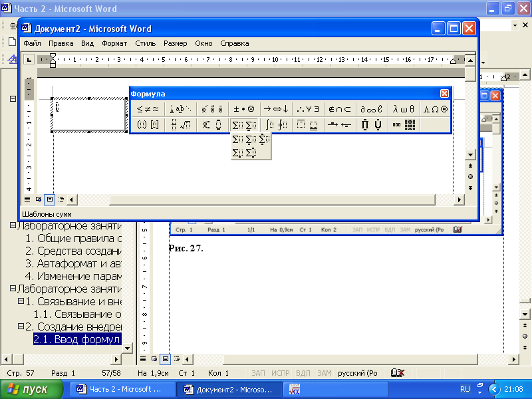Open fraction and radical templates palette

(180, 124)
